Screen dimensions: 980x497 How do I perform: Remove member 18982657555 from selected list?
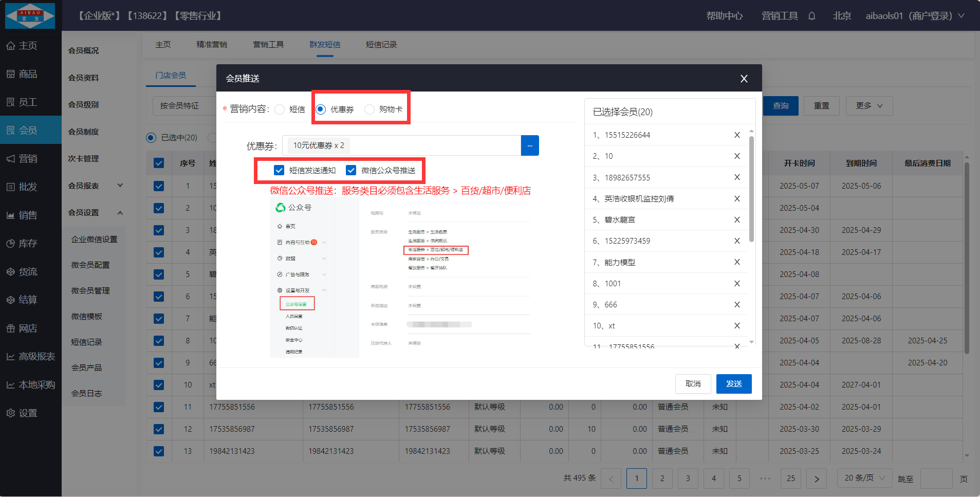736,177
